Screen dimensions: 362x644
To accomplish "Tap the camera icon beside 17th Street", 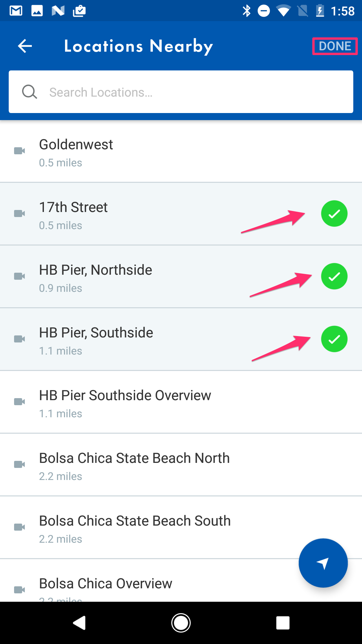I will [19, 214].
